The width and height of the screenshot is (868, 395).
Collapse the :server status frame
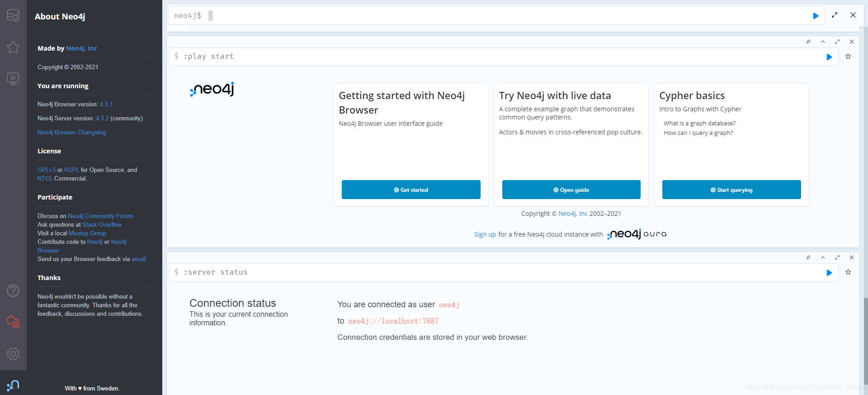click(x=823, y=257)
